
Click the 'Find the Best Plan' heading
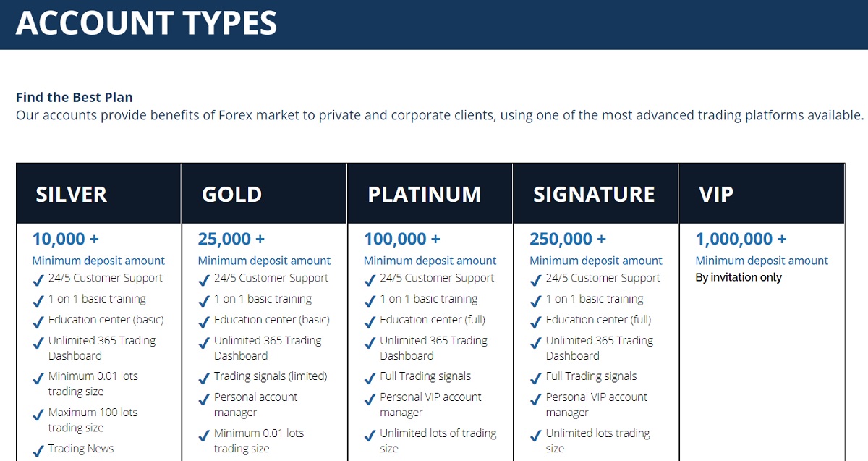click(x=75, y=97)
